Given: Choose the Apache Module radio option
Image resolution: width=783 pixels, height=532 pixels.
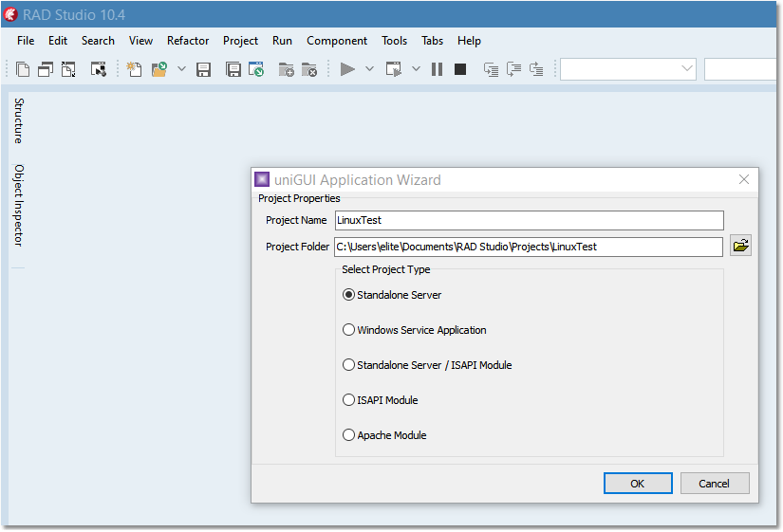Looking at the screenshot, I should (348, 435).
